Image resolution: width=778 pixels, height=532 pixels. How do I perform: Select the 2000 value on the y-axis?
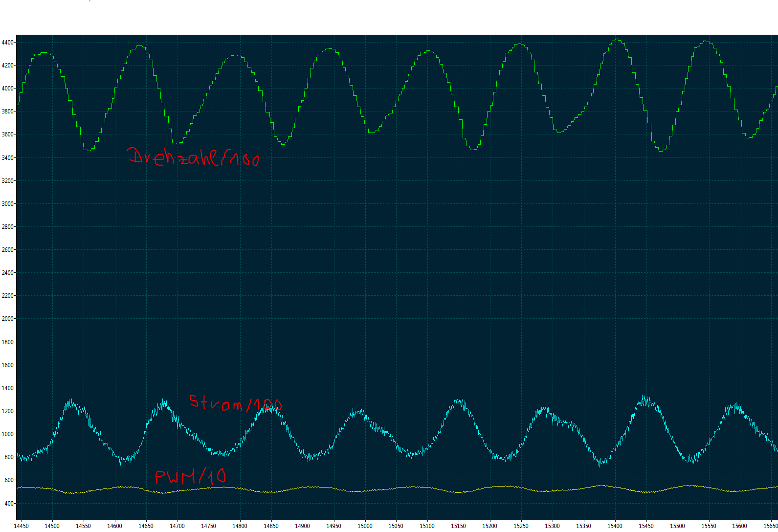coord(8,319)
